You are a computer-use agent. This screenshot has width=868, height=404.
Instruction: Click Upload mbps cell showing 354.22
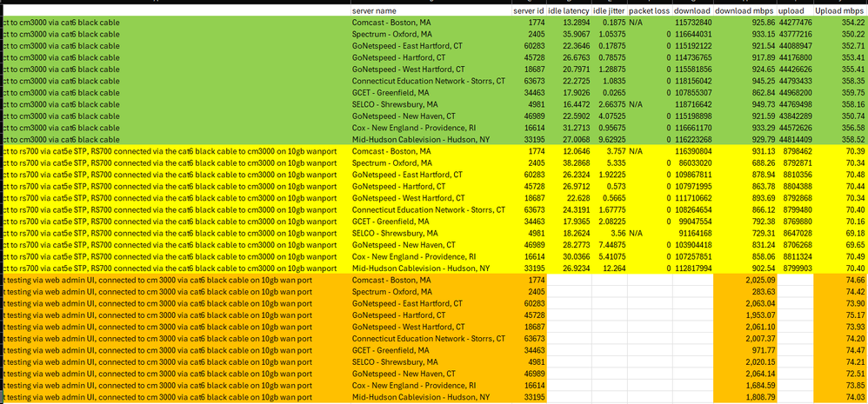tap(841, 21)
